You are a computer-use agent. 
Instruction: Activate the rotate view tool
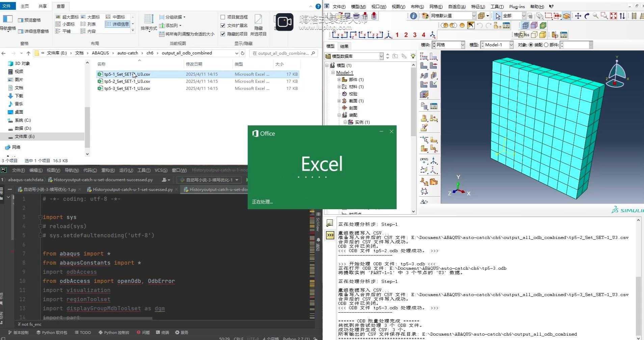pos(587,16)
